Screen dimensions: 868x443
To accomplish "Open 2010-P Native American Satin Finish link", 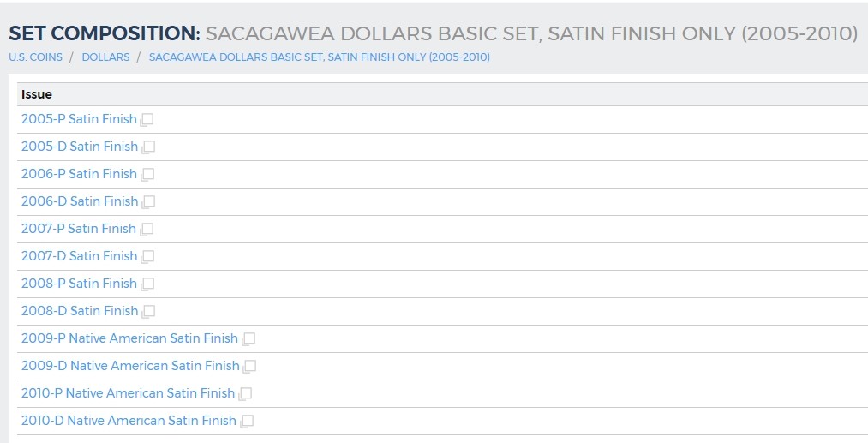I will (128, 393).
